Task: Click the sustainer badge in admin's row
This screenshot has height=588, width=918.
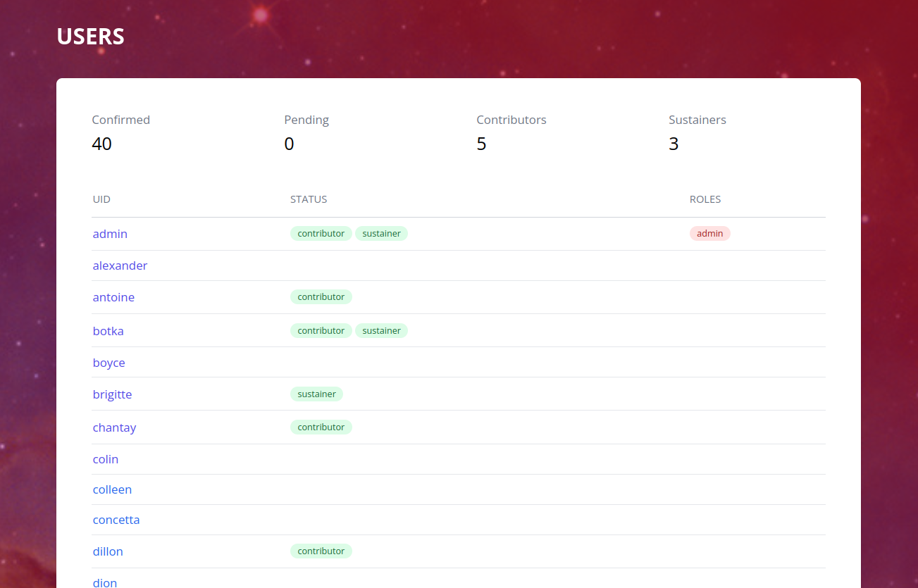Action: pyautogui.click(x=381, y=234)
